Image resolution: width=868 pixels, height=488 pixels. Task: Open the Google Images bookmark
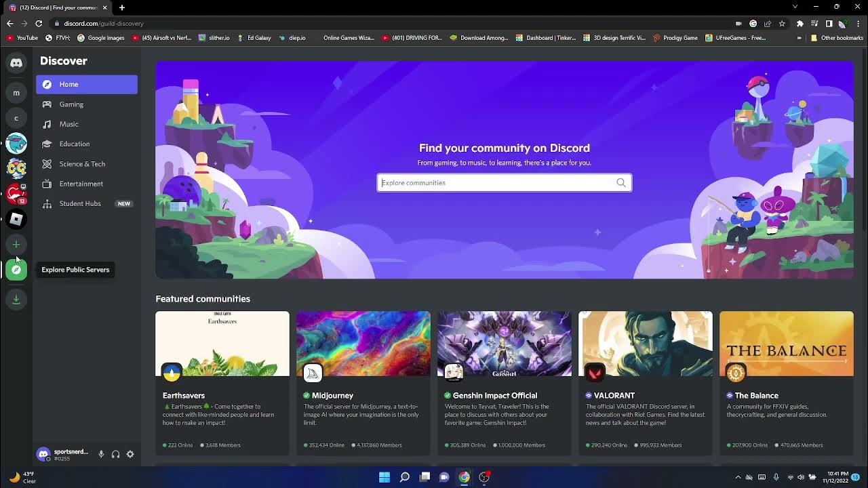tap(101, 38)
